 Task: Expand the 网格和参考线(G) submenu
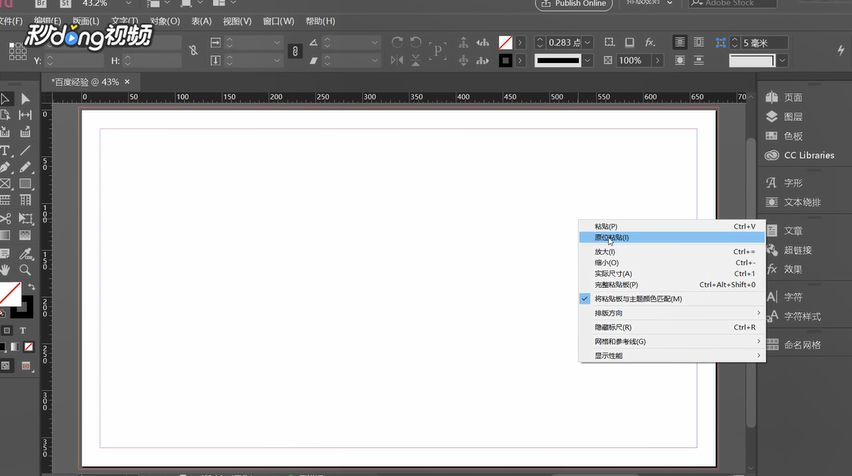click(672, 341)
